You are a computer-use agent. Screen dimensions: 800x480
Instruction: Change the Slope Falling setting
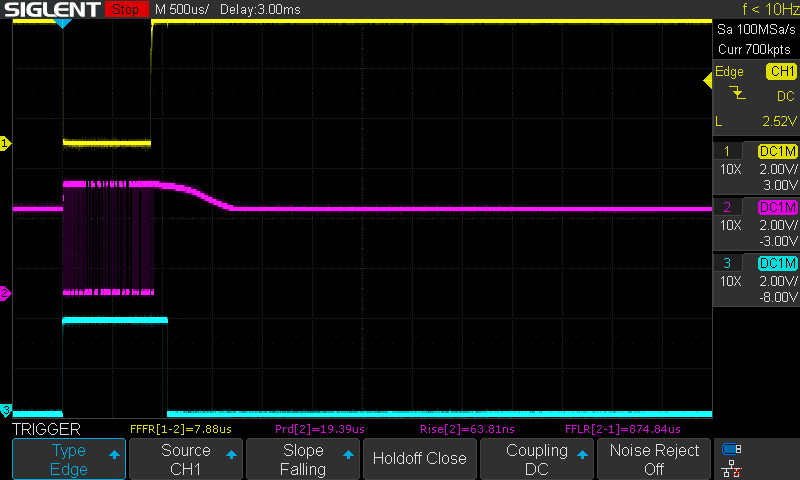[x=303, y=459]
